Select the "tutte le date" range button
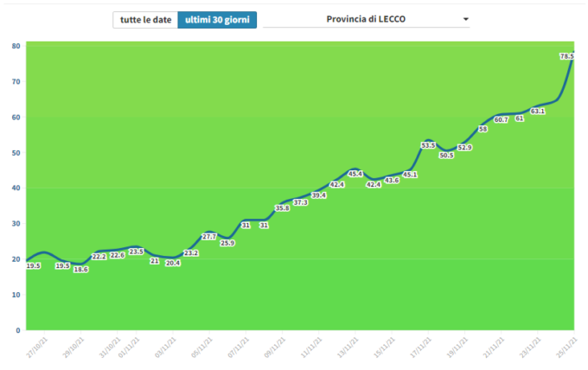 [x=145, y=19]
